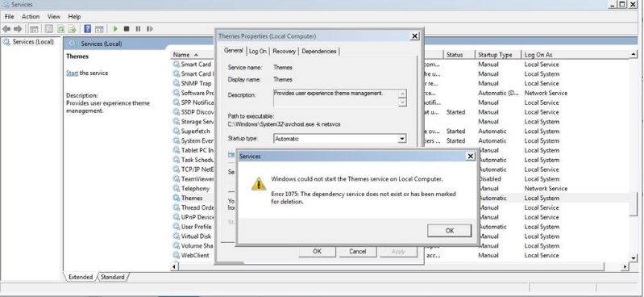The height and width of the screenshot is (297, 644).
Task: Click the icon in the Services (Local) header
Action: point(73,44)
